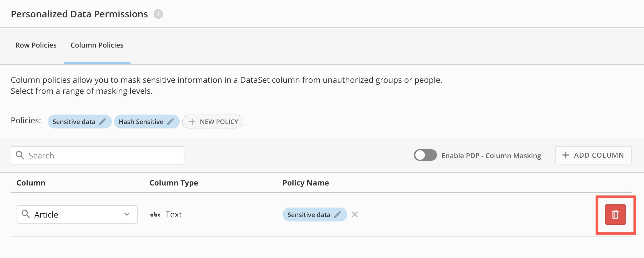
Task: Open the Article column selector
Action: click(74, 214)
